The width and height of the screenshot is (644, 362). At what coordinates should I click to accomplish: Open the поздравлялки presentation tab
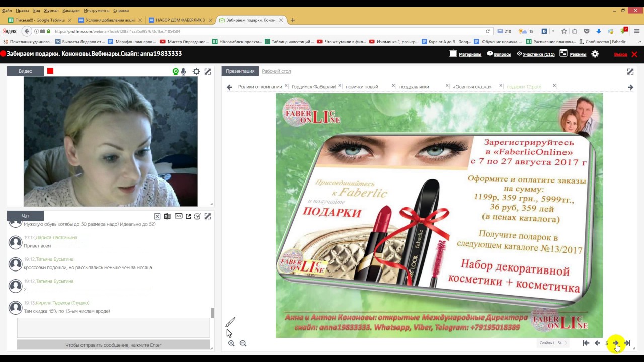click(x=414, y=87)
